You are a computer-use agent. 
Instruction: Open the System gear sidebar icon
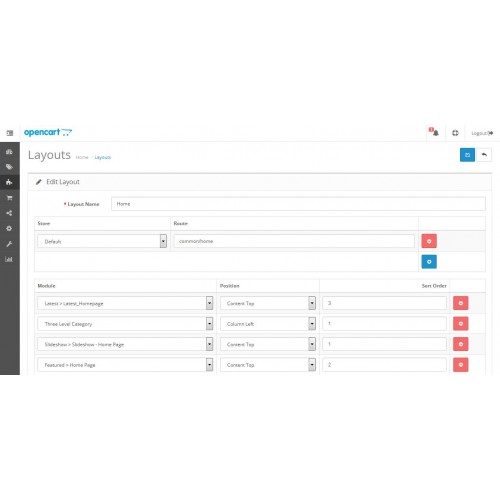tap(9, 228)
